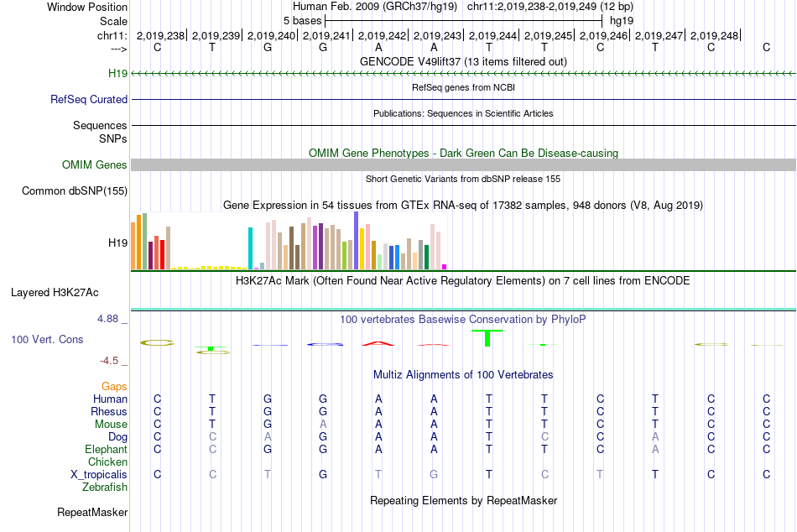
Task: Click the green H19 gene arrow line
Action: point(463,74)
